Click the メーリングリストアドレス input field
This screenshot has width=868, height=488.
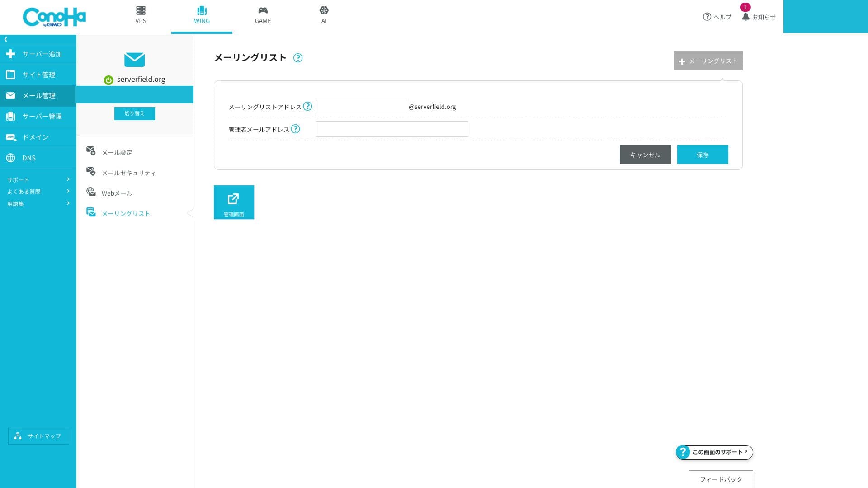(361, 107)
